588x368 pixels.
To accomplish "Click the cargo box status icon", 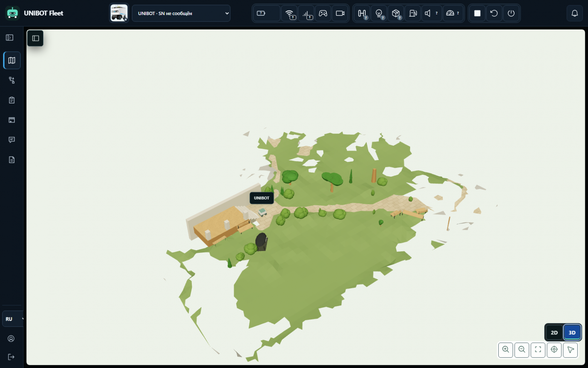I will tap(396, 13).
